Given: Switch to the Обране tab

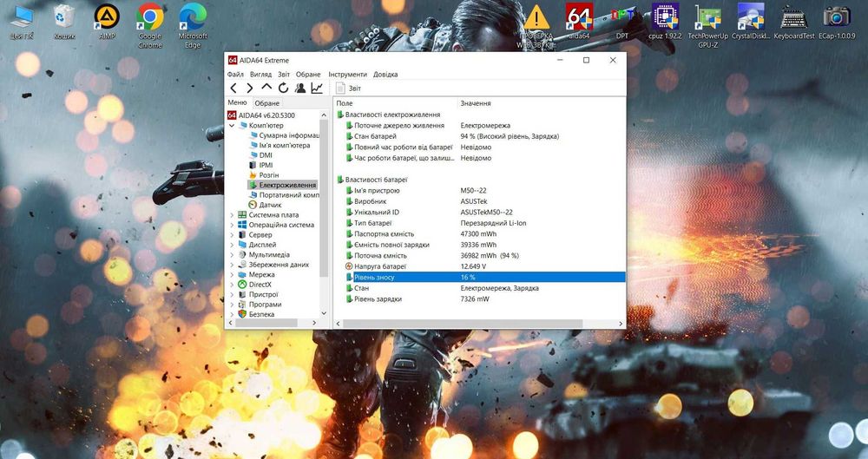Looking at the screenshot, I should pos(266,103).
